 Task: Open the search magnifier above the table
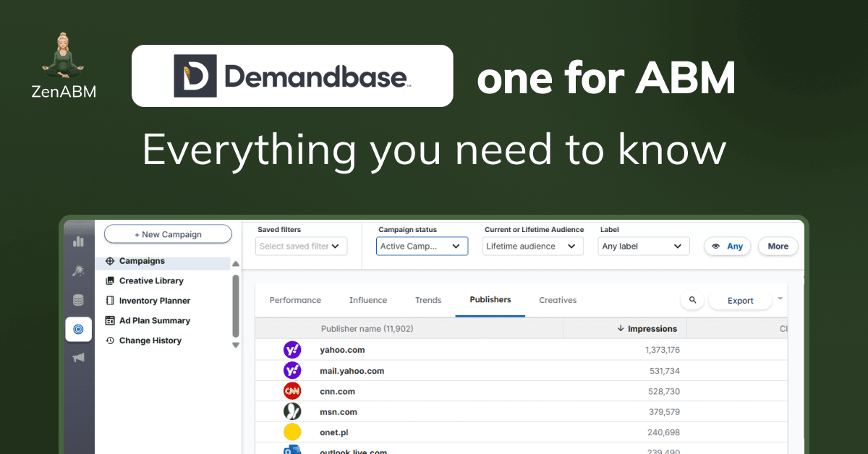click(692, 299)
